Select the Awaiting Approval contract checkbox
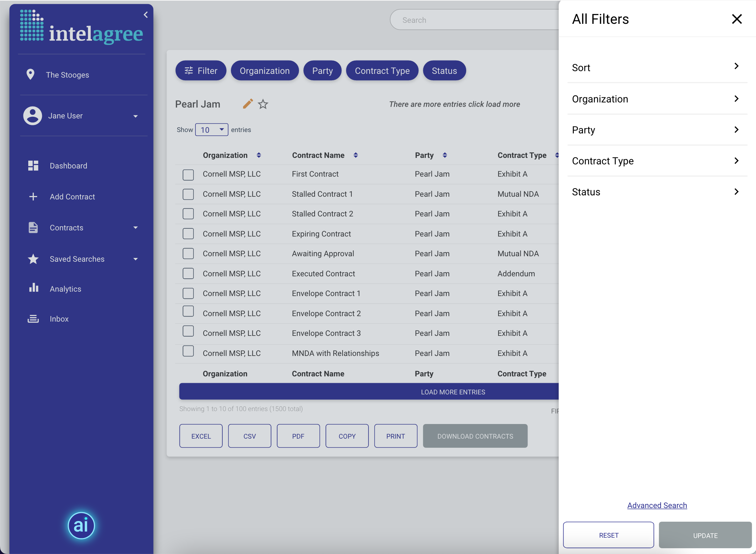Viewport: 756px width, 554px height. point(188,254)
